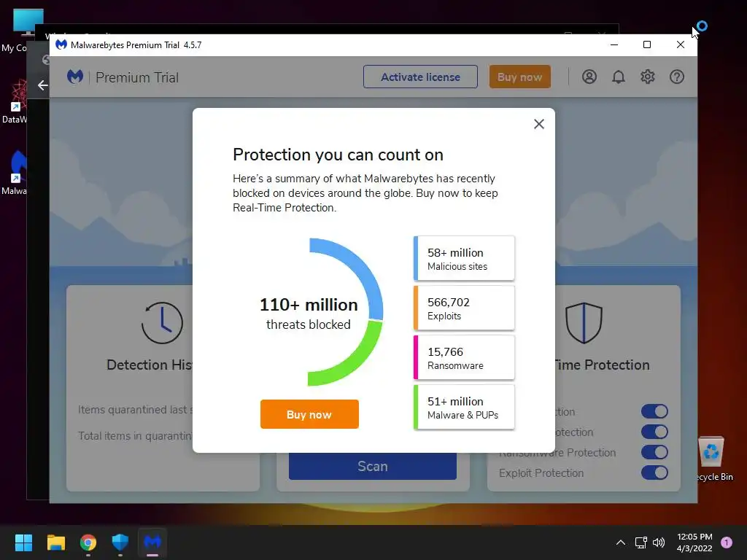Click Total items in quarantine text

pos(135,436)
